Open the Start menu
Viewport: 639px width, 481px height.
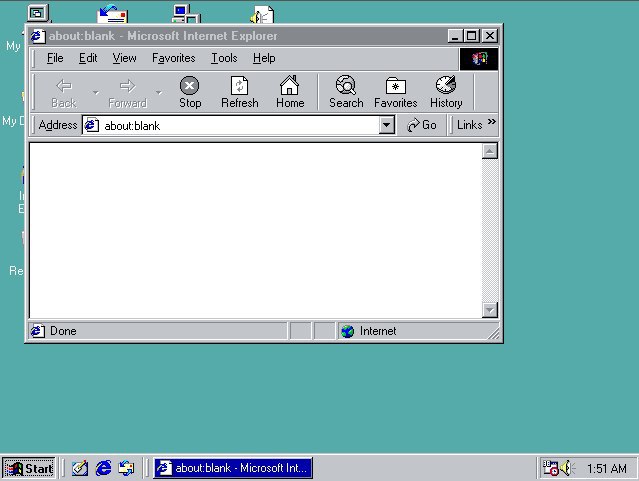point(29,468)
